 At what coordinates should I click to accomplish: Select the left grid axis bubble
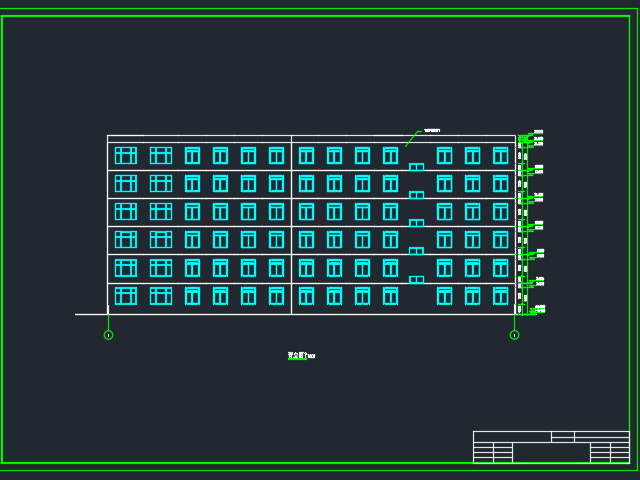coord(108,335)
